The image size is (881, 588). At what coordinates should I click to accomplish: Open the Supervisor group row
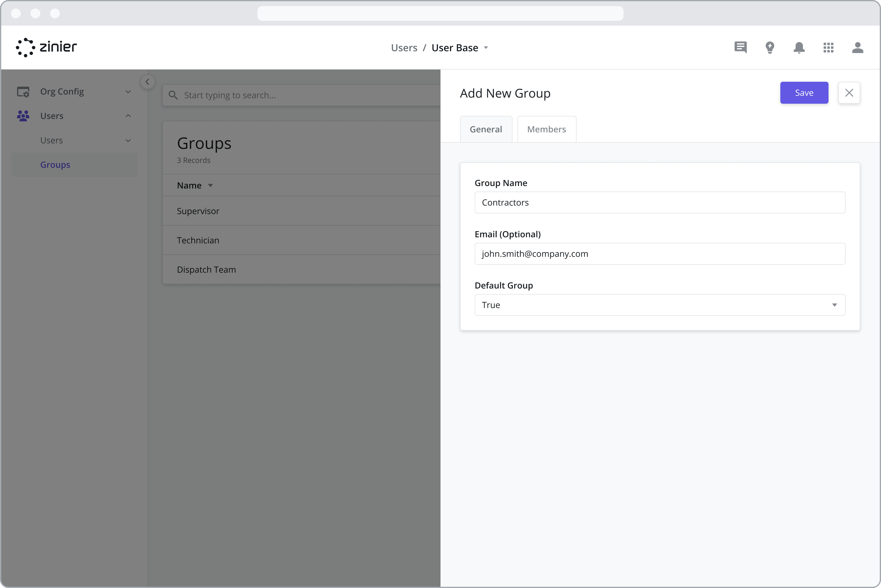301,211
